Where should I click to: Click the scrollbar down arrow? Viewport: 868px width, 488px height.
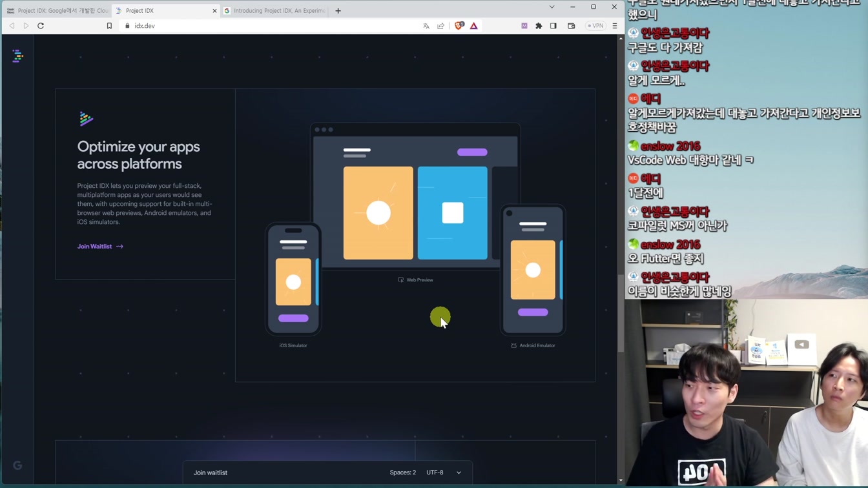[x=621, y=480]
